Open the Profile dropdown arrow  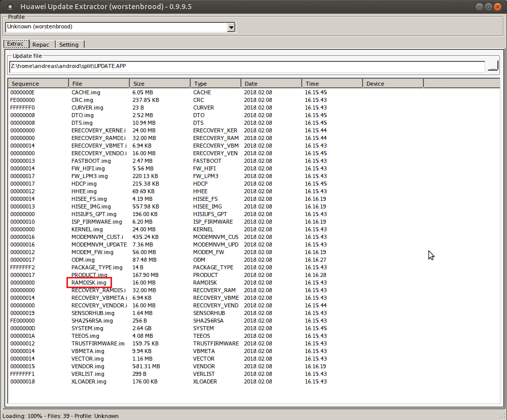[231, 27]
